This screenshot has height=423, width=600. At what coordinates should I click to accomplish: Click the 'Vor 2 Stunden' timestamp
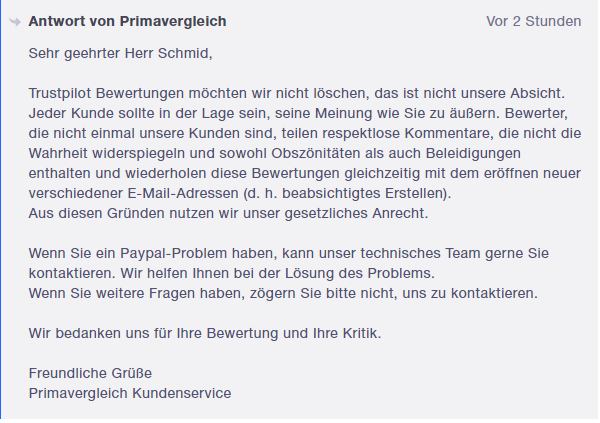click(x=533, y=21)
